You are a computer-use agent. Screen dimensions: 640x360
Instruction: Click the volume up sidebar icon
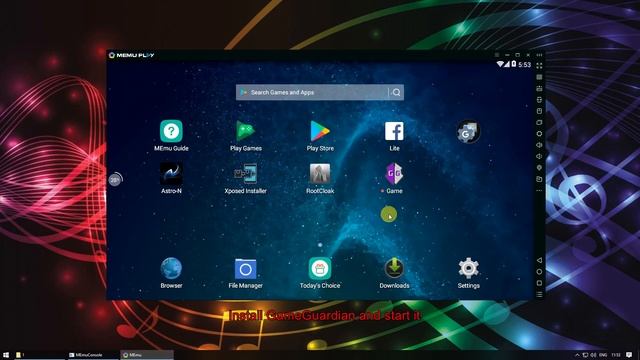[x=539, y=145]
